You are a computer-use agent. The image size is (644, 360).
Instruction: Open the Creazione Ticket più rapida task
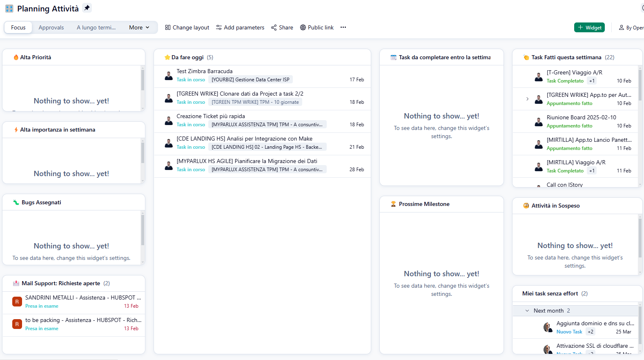tap(211, 116)
